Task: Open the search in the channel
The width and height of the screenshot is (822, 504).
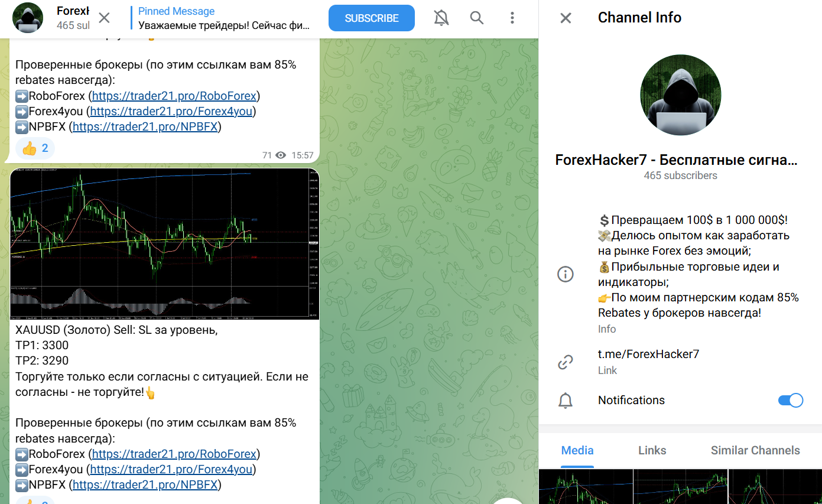Action: pos(476,18)
